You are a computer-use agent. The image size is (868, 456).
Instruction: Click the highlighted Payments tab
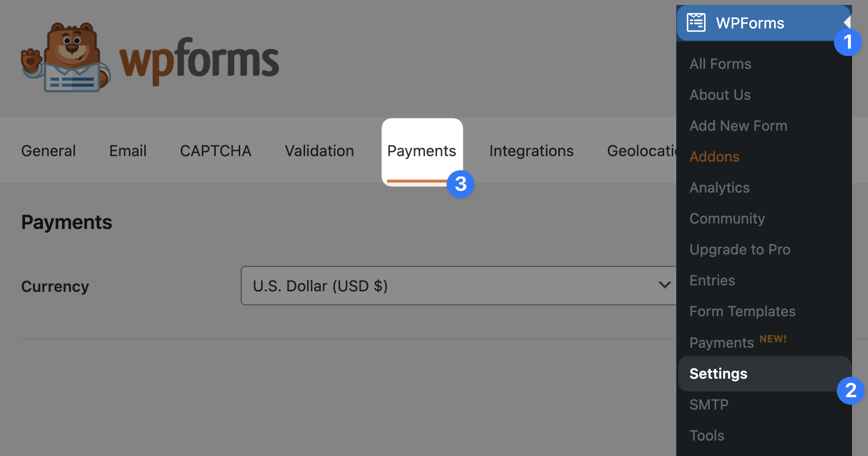point(422,151)
